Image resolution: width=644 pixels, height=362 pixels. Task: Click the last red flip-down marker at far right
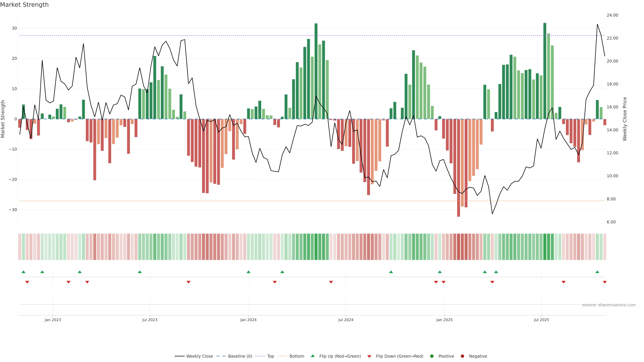(x=604, y=282)
